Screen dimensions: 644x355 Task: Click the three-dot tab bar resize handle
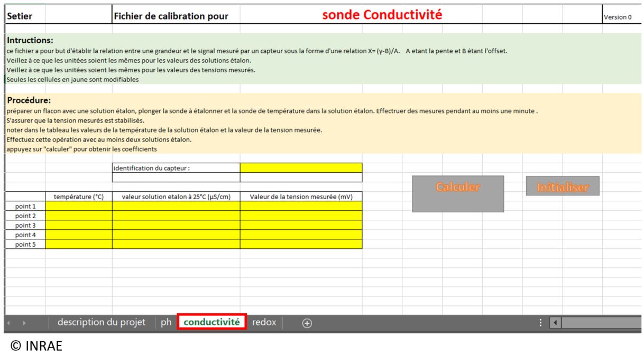[x=540, y=323]
